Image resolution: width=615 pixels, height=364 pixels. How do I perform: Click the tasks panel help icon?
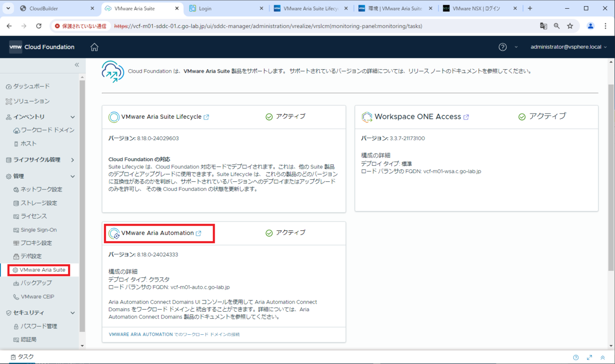(576, 357)
